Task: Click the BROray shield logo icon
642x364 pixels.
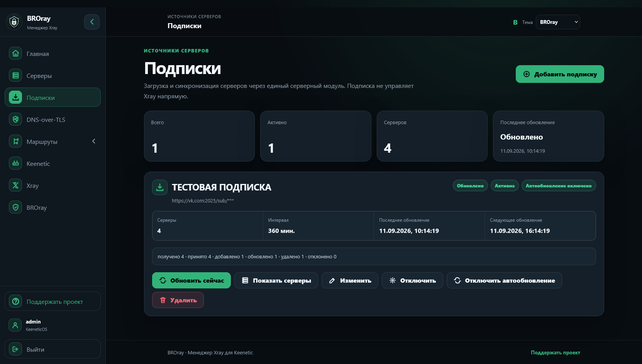Action: [x=14, y=22]
